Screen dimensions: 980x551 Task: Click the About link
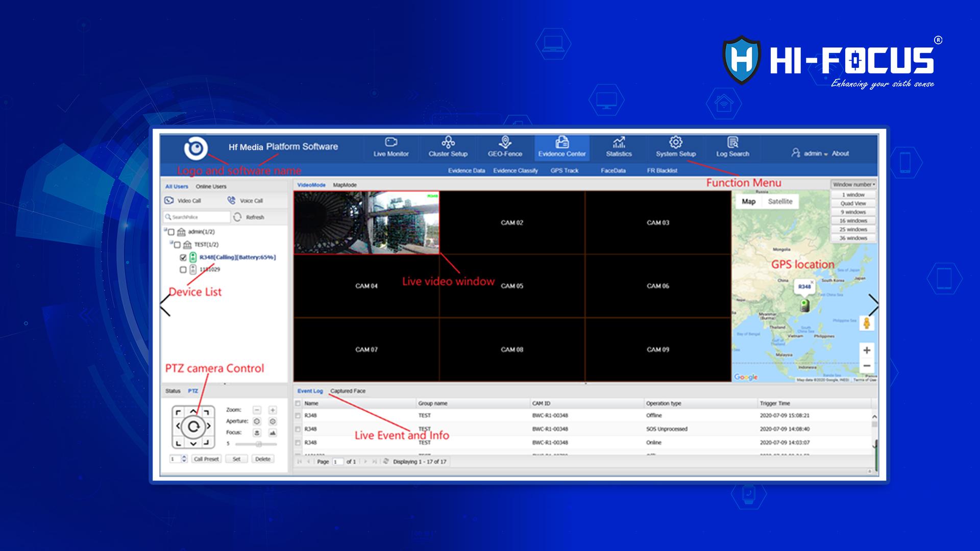point(840,153)
